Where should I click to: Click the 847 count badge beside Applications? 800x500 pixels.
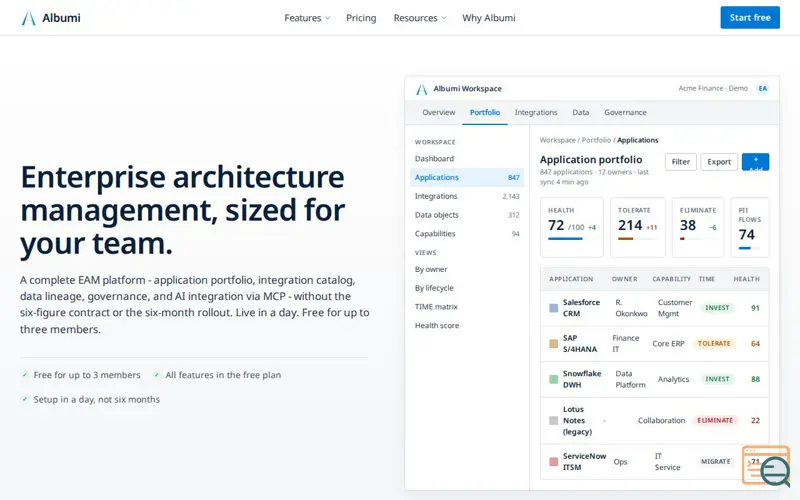point(513,178)
